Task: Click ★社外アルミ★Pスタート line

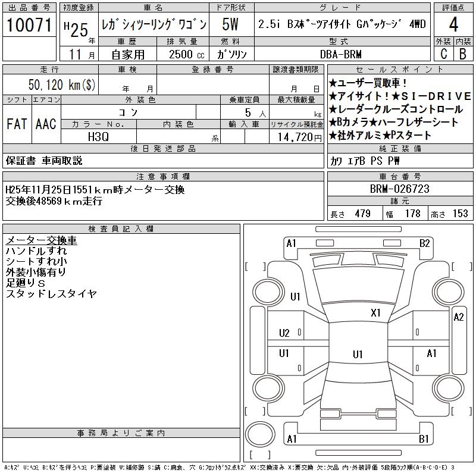Action: click(x=380, y=136)
